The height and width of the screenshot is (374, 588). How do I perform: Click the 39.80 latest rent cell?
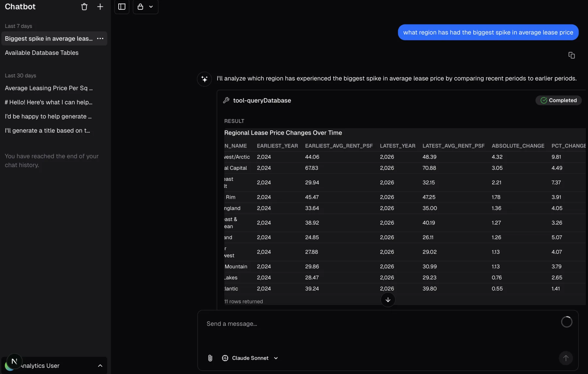click(430, 289)
